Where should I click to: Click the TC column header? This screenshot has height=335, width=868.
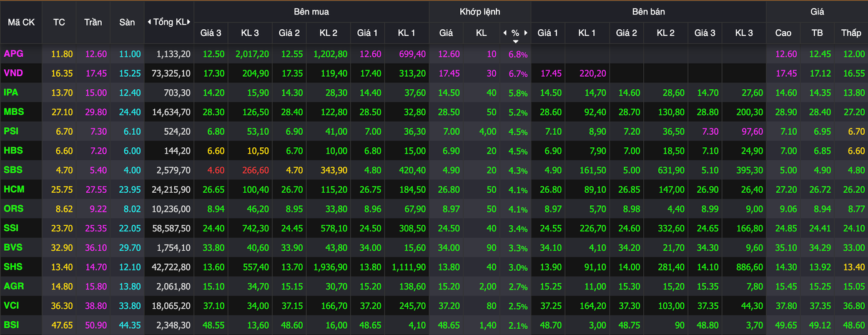(59, 22)
